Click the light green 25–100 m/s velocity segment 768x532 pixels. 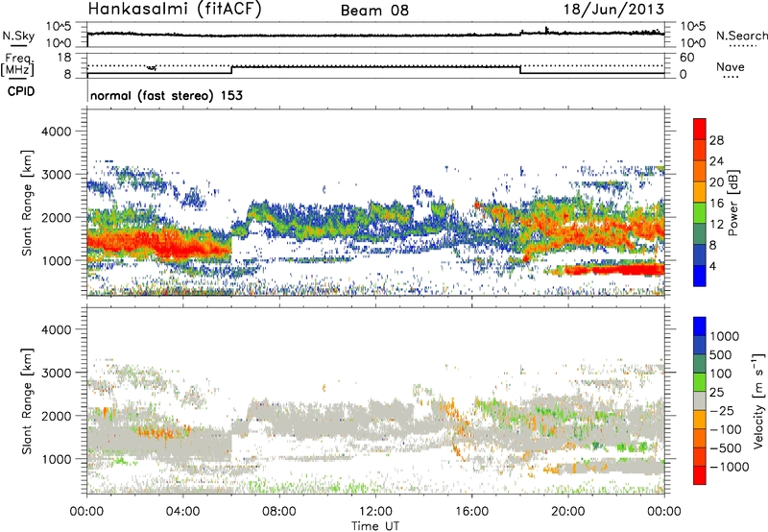[x=700, y=382]
